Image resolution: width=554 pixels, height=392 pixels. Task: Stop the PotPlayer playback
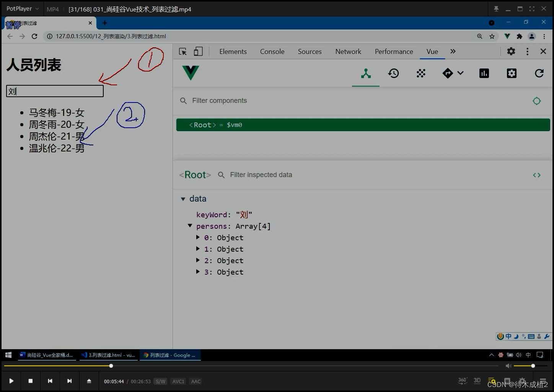[31, 381]
